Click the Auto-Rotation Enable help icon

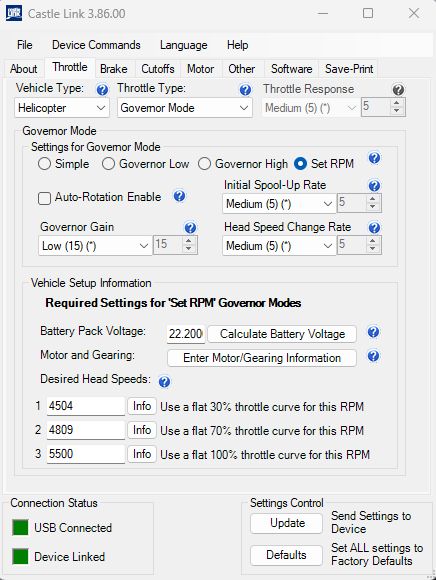(x=179, y=196)
